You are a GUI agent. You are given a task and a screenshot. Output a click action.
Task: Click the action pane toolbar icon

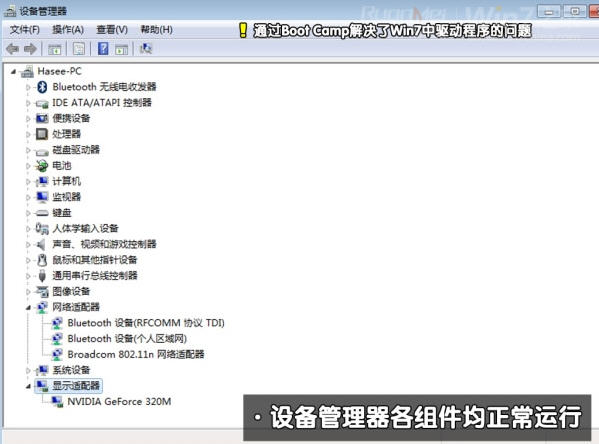[x=121, y=49]
